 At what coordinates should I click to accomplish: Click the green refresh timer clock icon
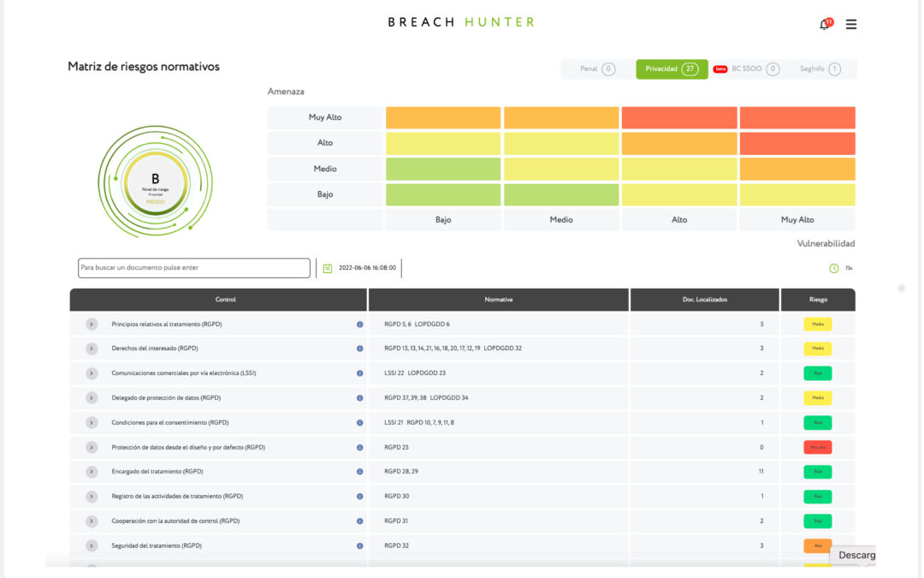click(834, 268)
